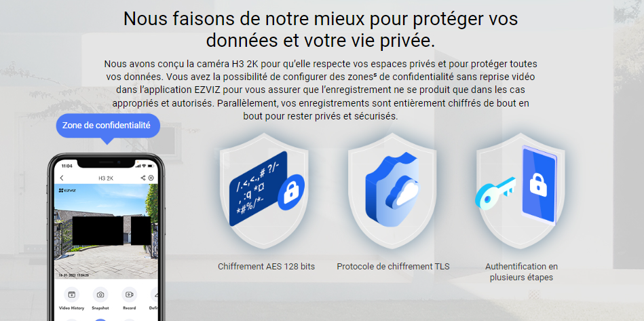Tap the partially visible Definition icon
This screenshot has width=644, height=321.
click(155, 295)
